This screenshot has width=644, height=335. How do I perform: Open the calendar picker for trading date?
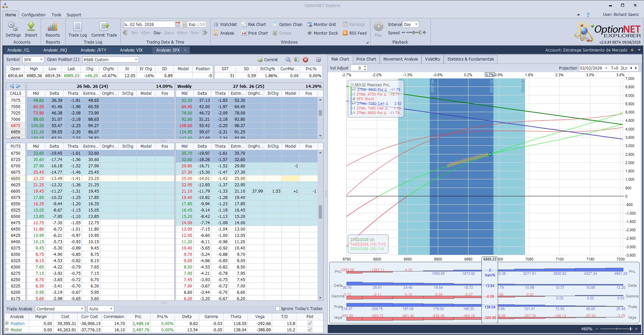(178, 24)
